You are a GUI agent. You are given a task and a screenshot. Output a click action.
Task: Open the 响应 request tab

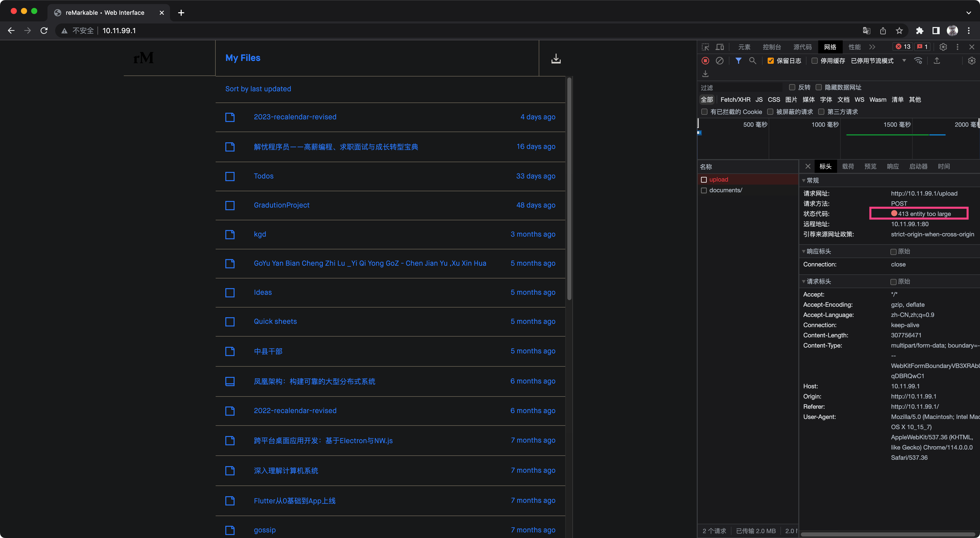[892, 166]
